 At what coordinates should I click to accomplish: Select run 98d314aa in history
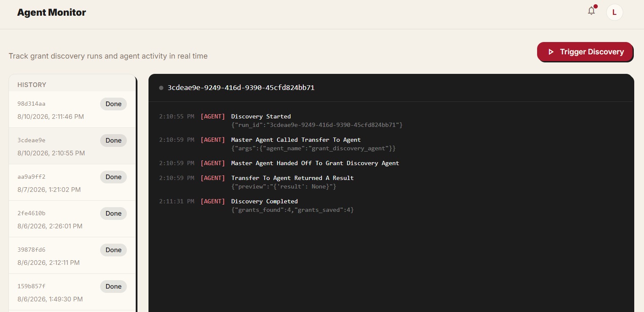point(72,110)
